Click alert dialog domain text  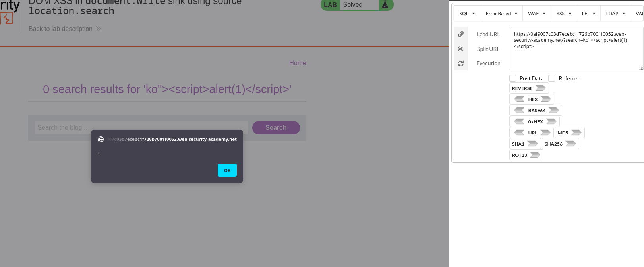point(172,139)
